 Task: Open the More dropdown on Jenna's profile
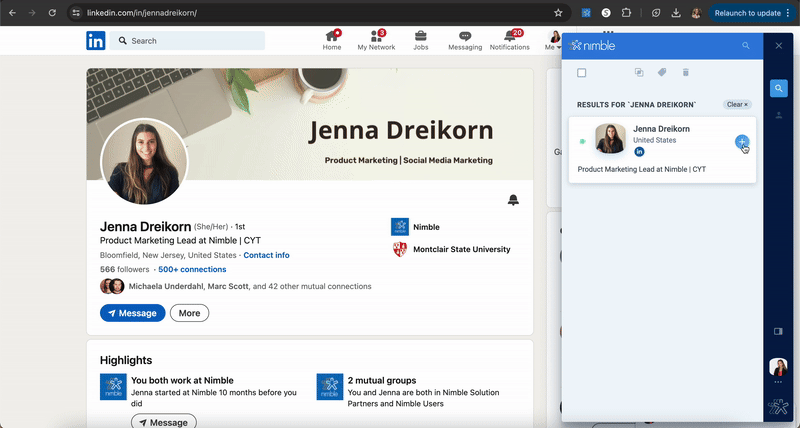coord(189,313)
